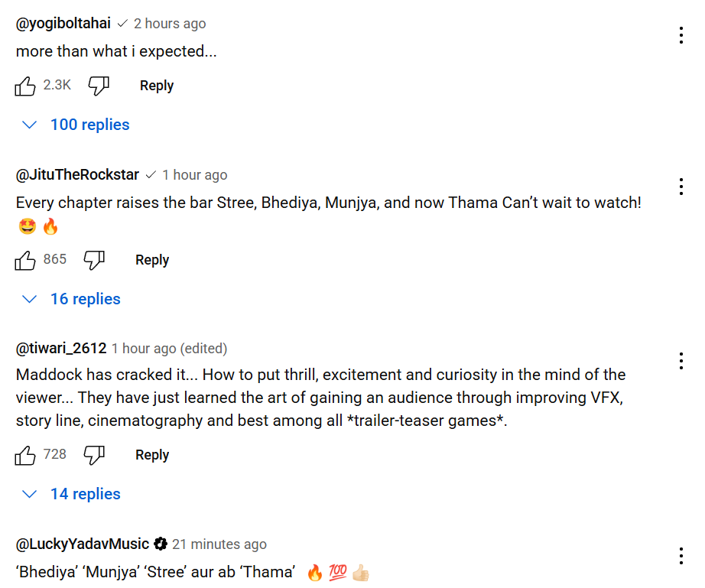The width and height of the screenshot is (705, 588).
Task: Dislike the 'more than what i expected' comment
Action: (99, 86)
